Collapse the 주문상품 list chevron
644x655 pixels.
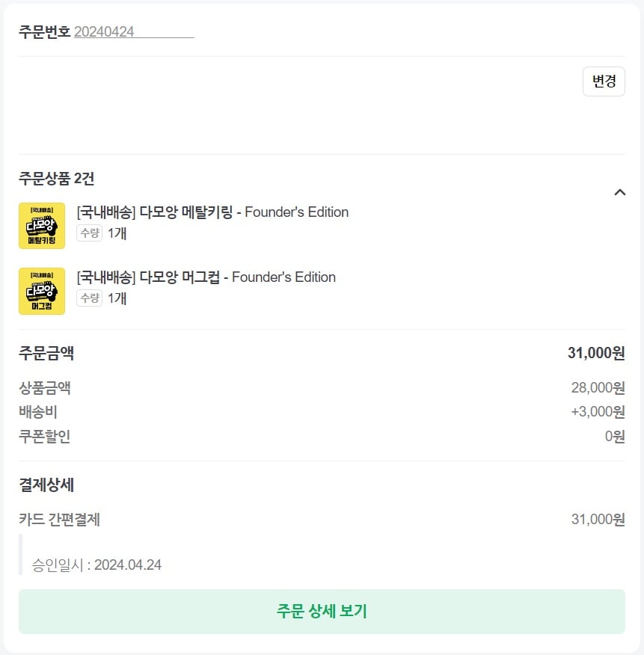coord(620,192)
